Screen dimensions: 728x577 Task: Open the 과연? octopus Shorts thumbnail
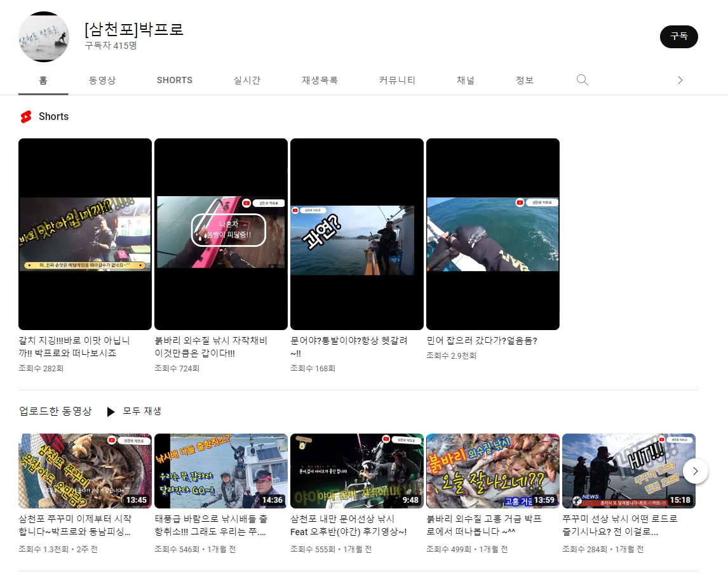(x=357, y=234)
